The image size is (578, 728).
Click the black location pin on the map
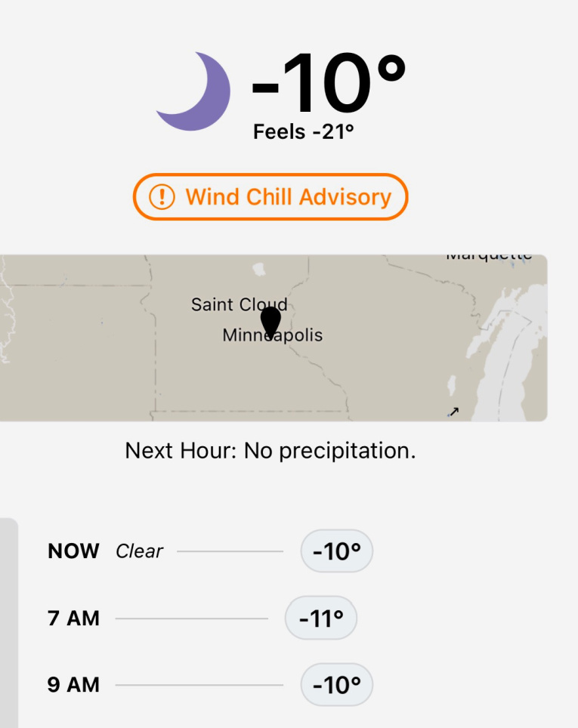270,321
